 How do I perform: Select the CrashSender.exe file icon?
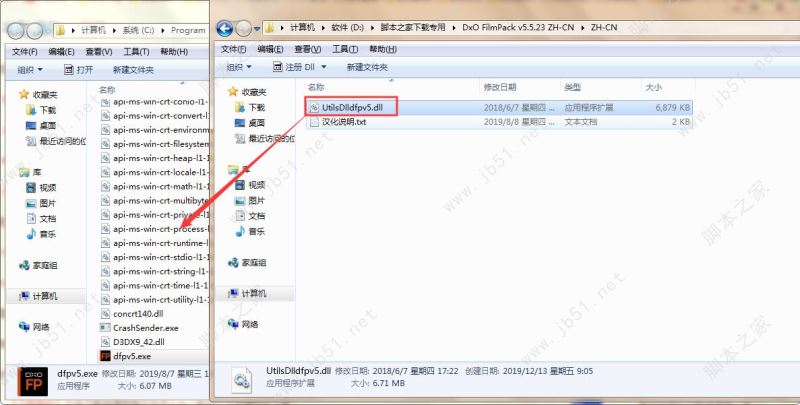105,328
